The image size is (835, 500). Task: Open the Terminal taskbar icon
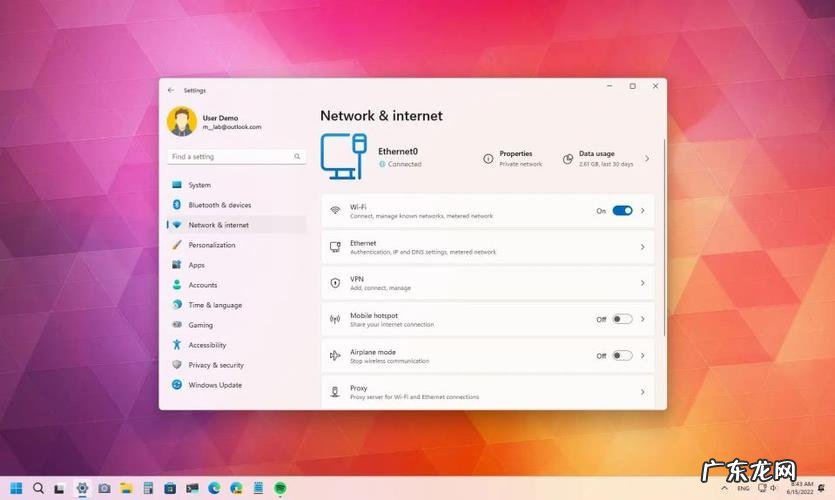pos(192,488)
